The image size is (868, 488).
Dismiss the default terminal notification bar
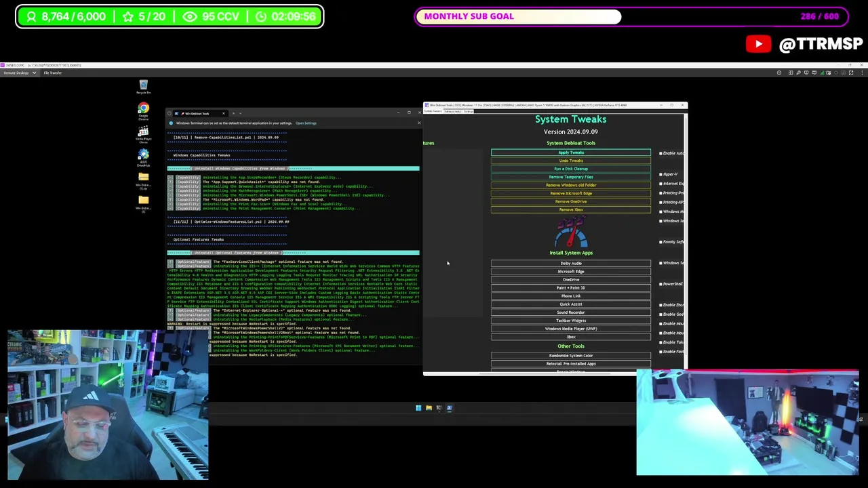point(418,123)
